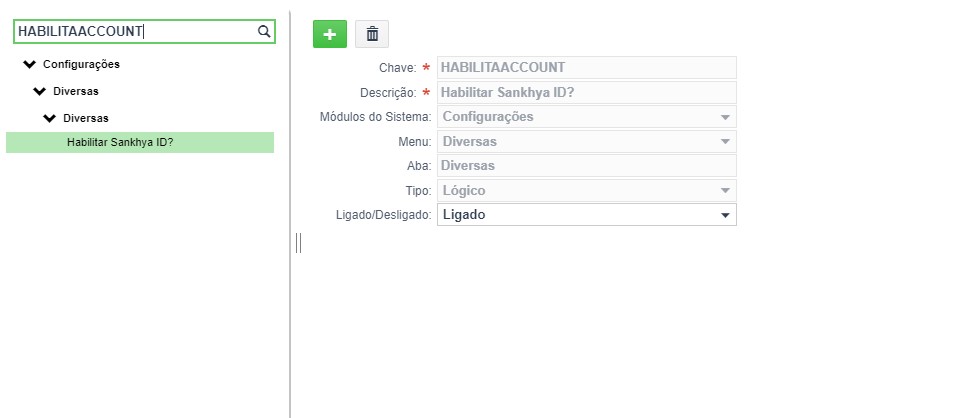Viewport: 961px width, 418px height.
Task: Open the Tipo dropdown
Action: 587,191
